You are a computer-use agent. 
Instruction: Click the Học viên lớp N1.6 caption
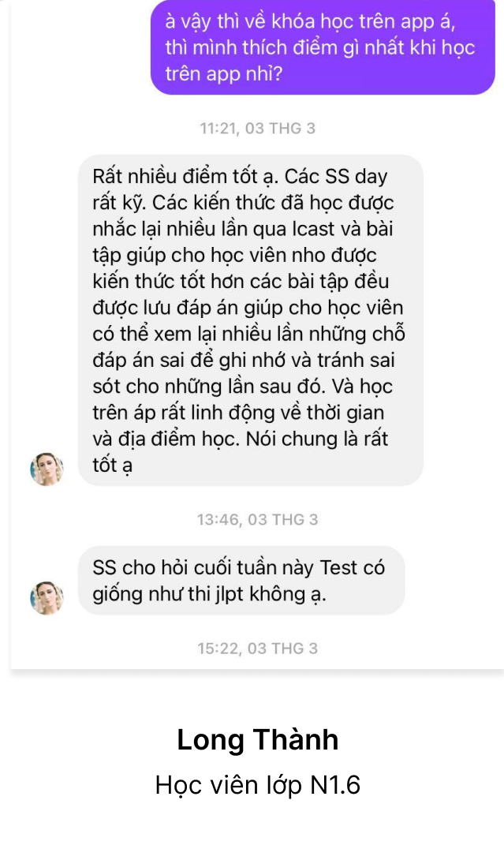click(x=257, y=785)
